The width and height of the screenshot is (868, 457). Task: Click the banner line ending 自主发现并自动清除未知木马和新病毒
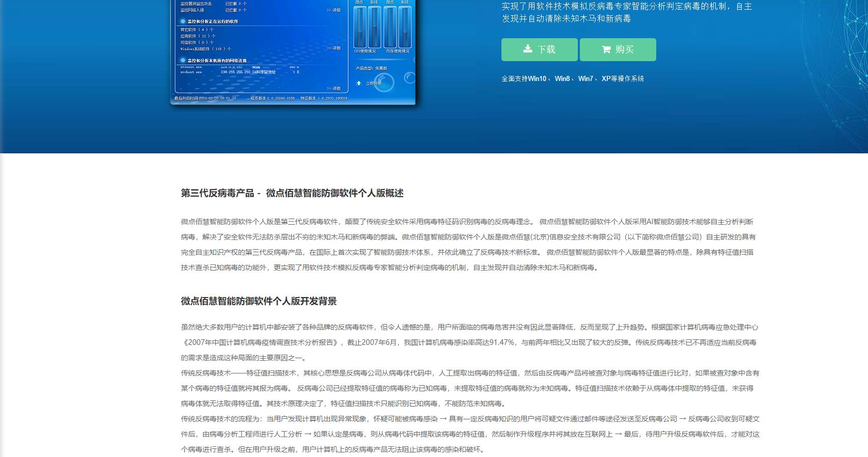pyautogui.click(x=566, y=18)
